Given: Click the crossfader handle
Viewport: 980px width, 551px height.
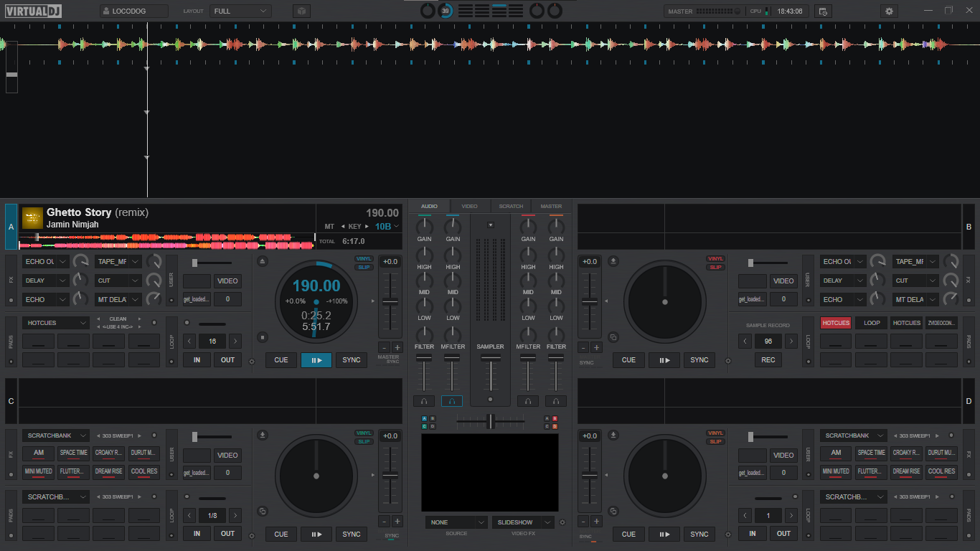Looking at the screenshot, I should click(491, 421).
